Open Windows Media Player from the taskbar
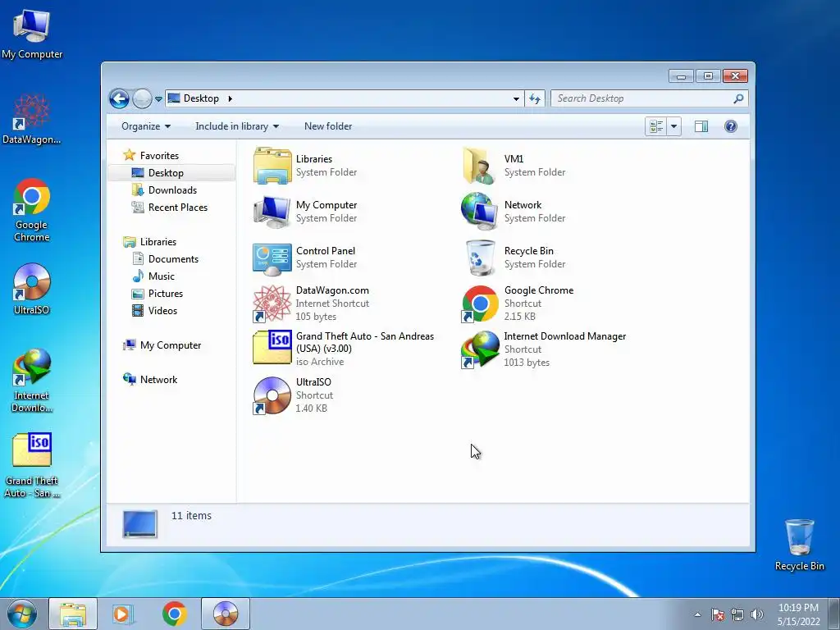The height and width of the screenshot is (630, 840). click(123, 614)
